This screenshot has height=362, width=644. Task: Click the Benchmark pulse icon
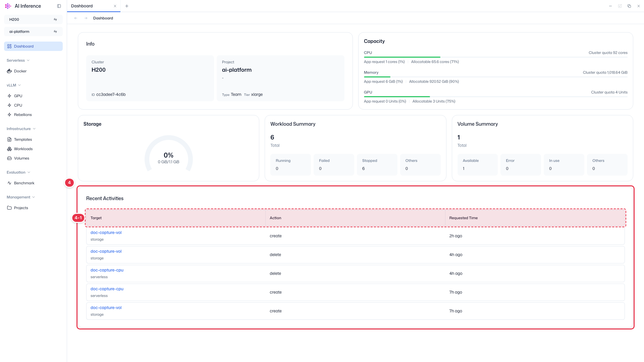9,183
